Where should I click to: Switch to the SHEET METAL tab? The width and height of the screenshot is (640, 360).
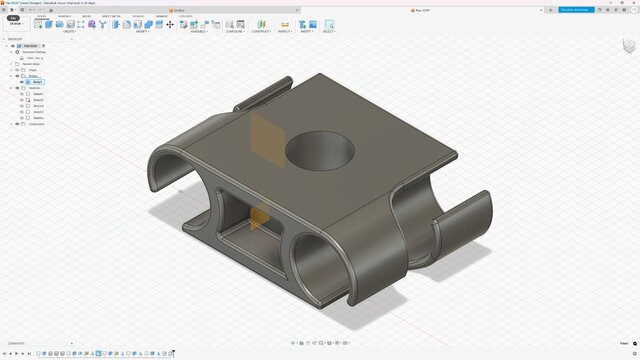click(x=111, y=16)
